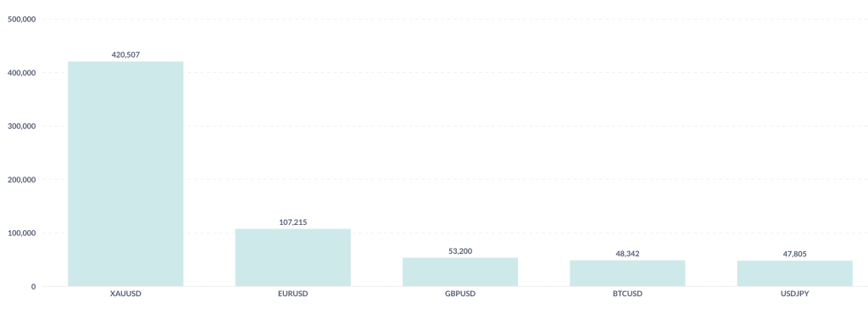This screenshot has width=868, height=309.
Task: Click the USDJPY axis label
Action: pos(794,294)
